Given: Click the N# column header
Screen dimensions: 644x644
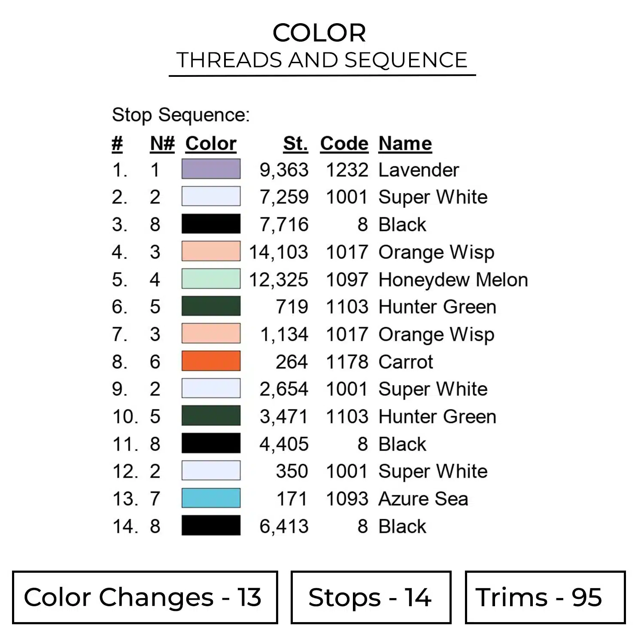Looking at the screenshot, I should (162, 143).
